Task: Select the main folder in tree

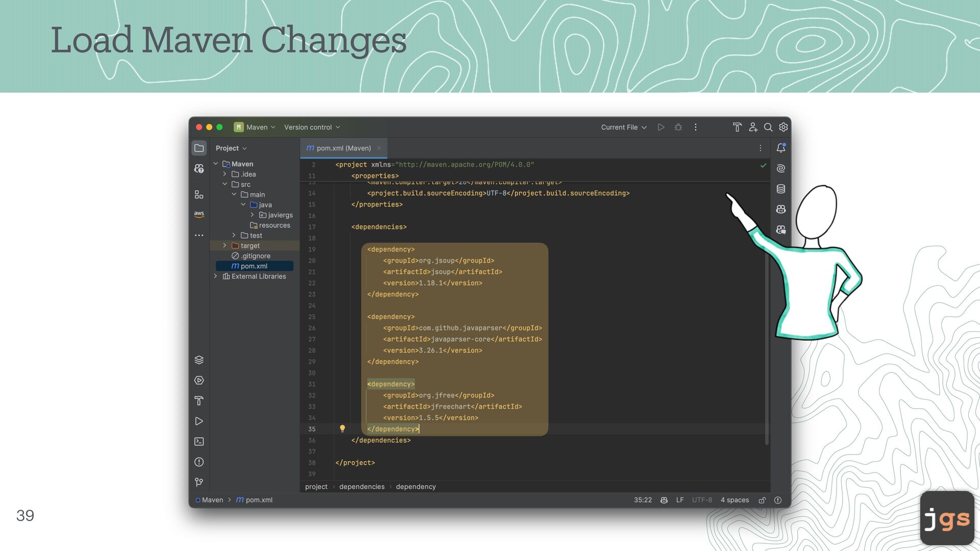Action: point(253,194)
